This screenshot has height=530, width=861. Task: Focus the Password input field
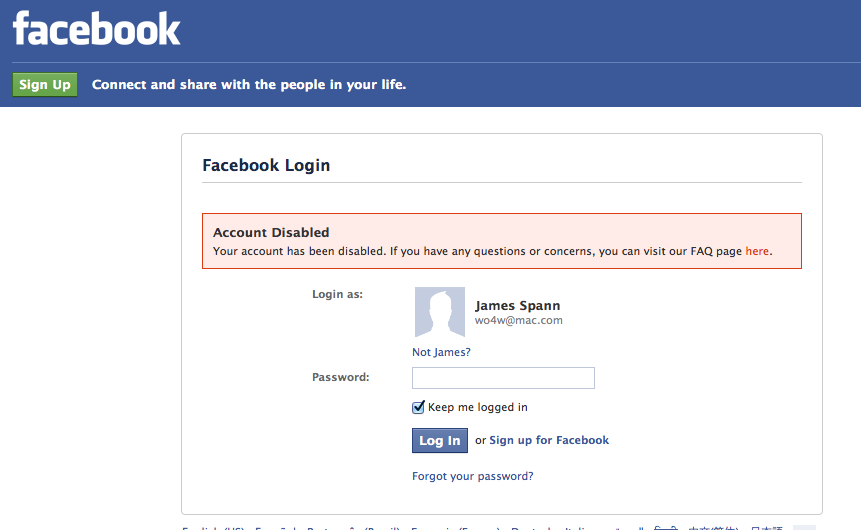point(503,378)
